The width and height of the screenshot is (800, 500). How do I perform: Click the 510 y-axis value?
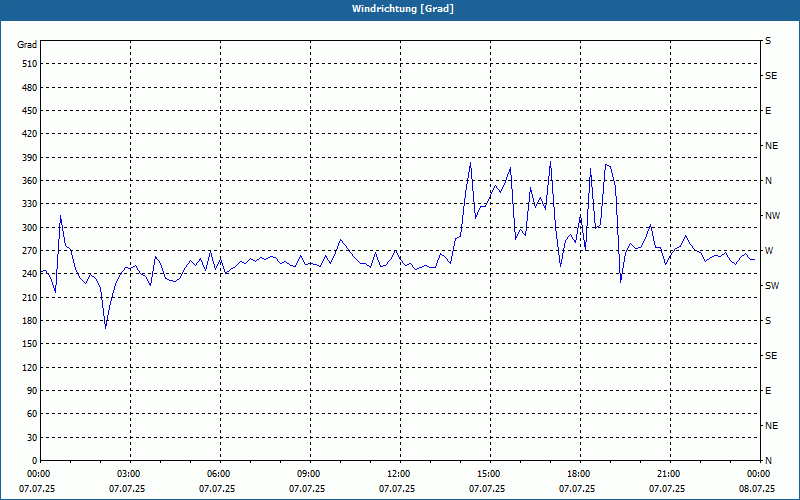(30, 64)
